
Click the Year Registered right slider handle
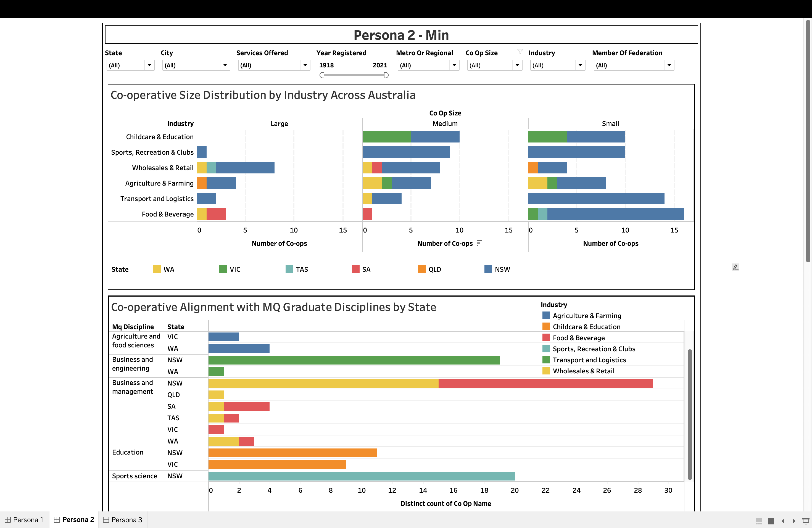pos(386,75)
